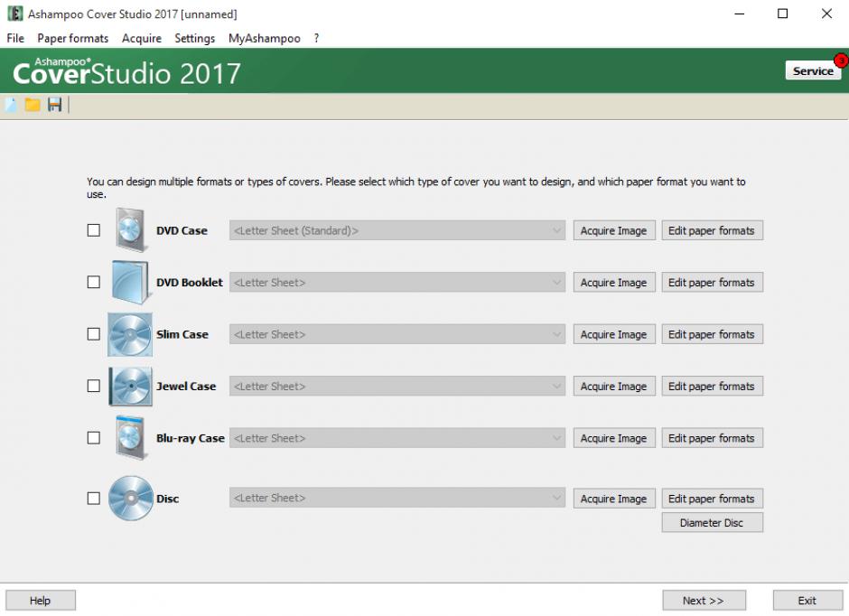Open the ? help menu
The image size is (849, 616).
click(316, 38)
